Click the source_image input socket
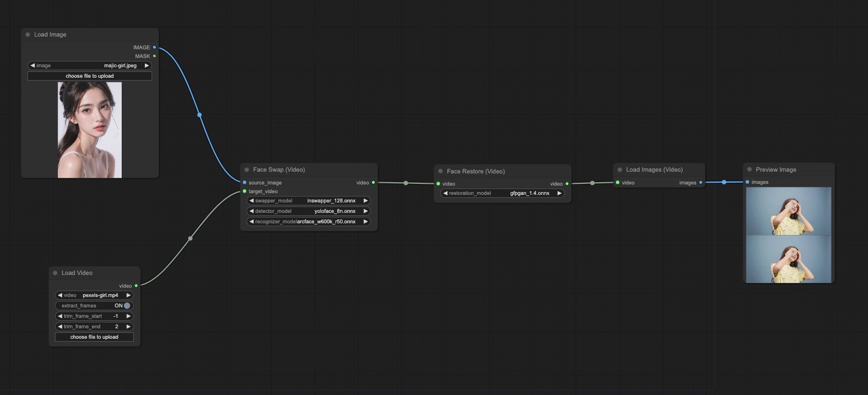 tap(245, 183)
